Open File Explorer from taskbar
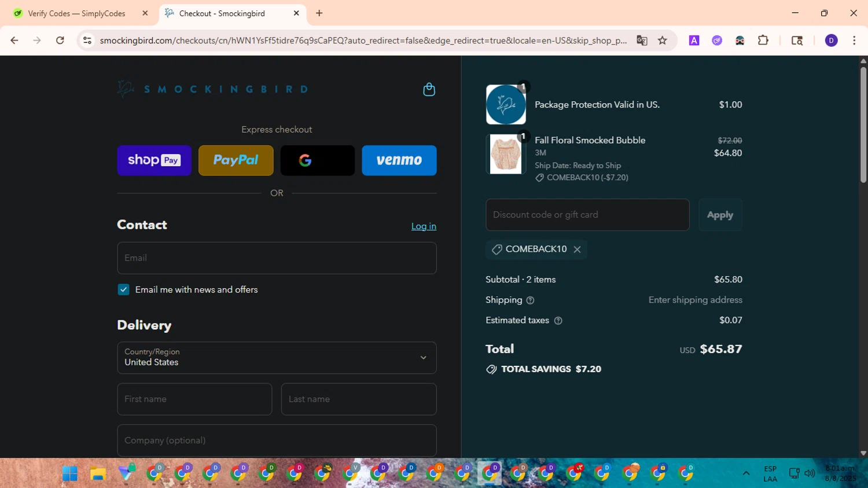868x488 pixels. (x=98, y=474)
